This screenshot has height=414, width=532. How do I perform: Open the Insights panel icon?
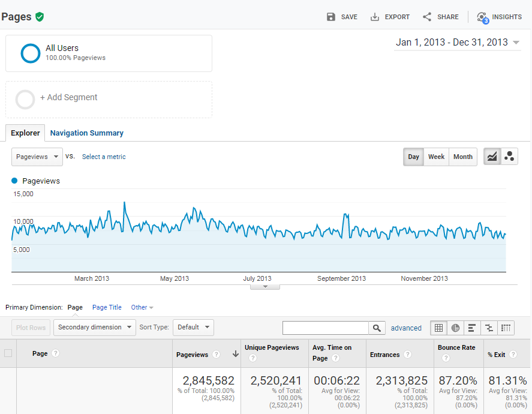pyautogui.click(x=482, y=17)
